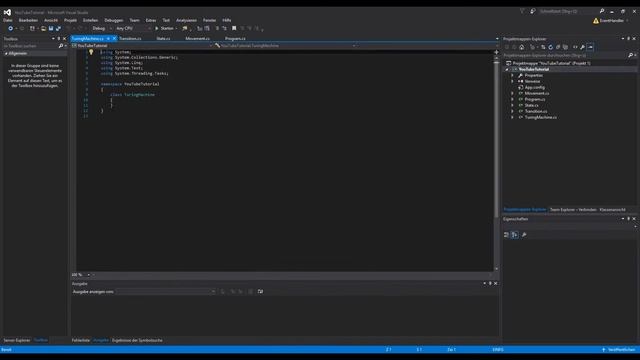Click the Projektmappen-Explorer search field
640x360 pixels.
pos(565,55)
